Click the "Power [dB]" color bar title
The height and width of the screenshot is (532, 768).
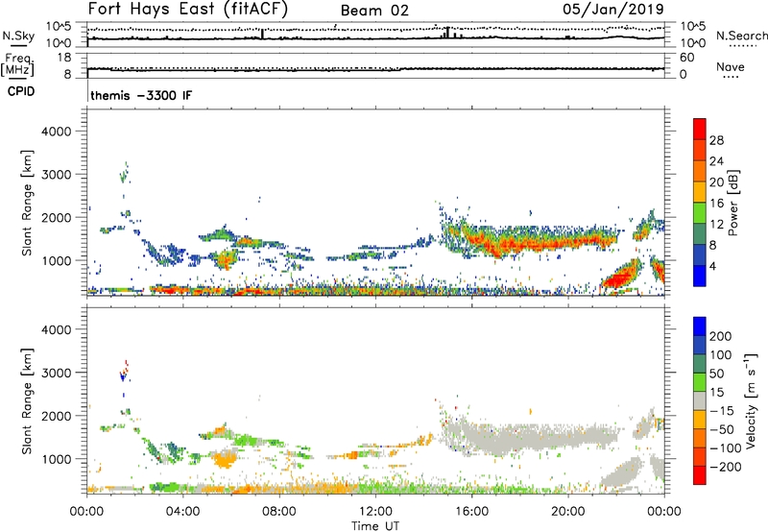pos(732,204)
